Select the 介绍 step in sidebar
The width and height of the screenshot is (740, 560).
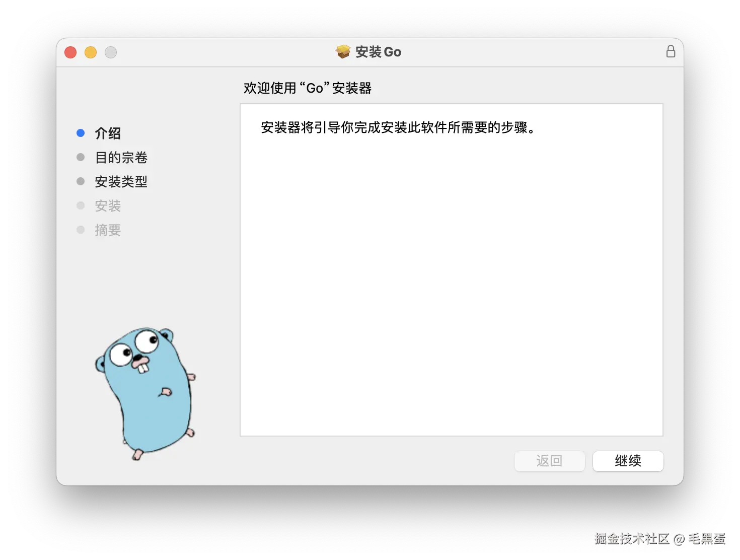coord(107,133)
